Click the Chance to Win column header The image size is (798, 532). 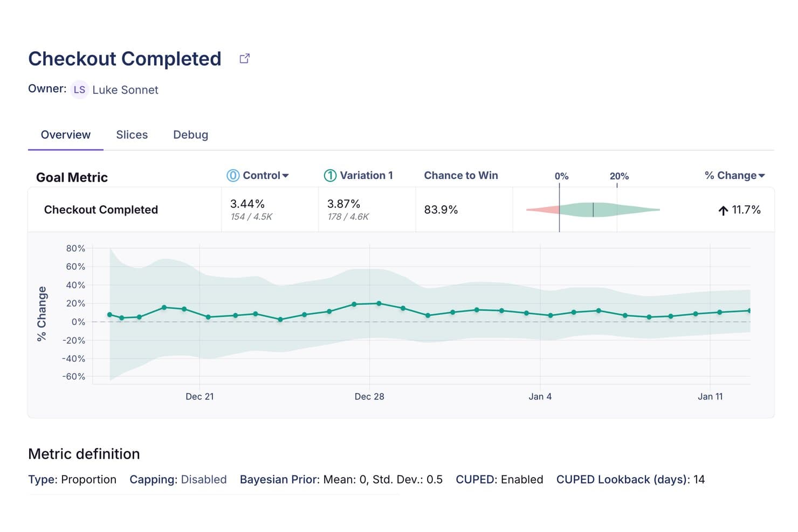[461, 175]
